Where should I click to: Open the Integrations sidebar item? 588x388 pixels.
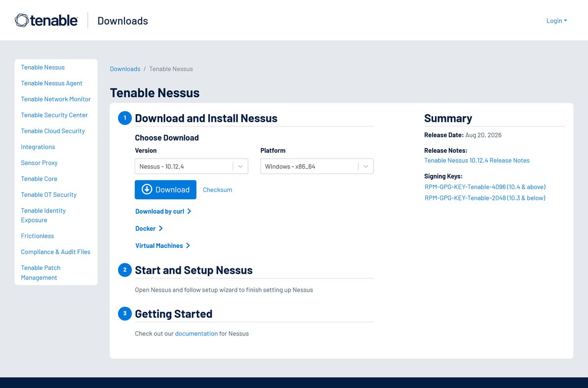point(38,147)
